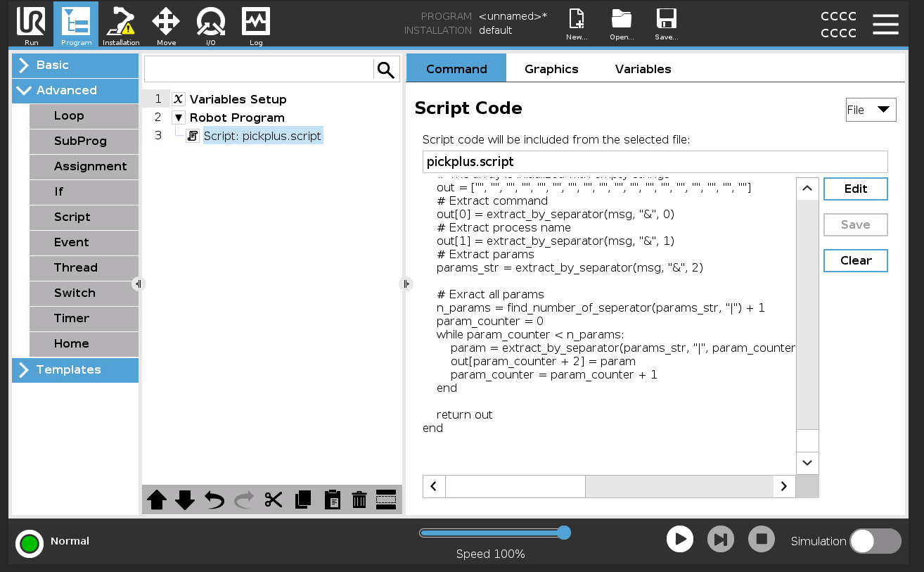Screen dimensions: 924x572
Task: Cut the selected program node
Action: click(274, 500)
